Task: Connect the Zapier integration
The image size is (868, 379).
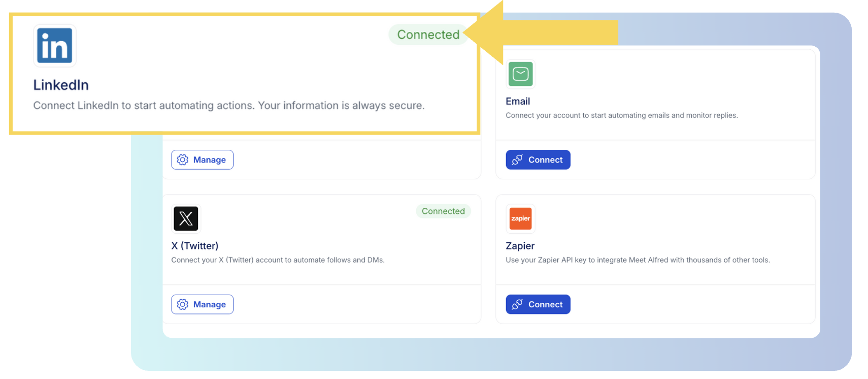Action: (x=538, y=304)
